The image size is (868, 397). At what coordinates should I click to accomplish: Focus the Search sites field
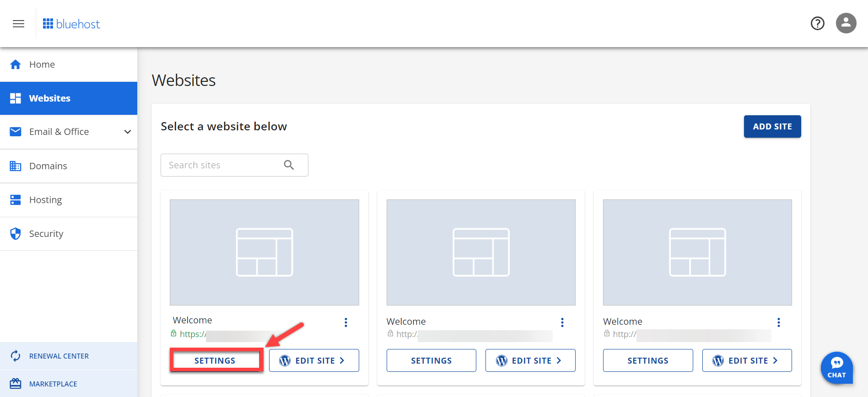pyautogui.click(x=234, y=165)
